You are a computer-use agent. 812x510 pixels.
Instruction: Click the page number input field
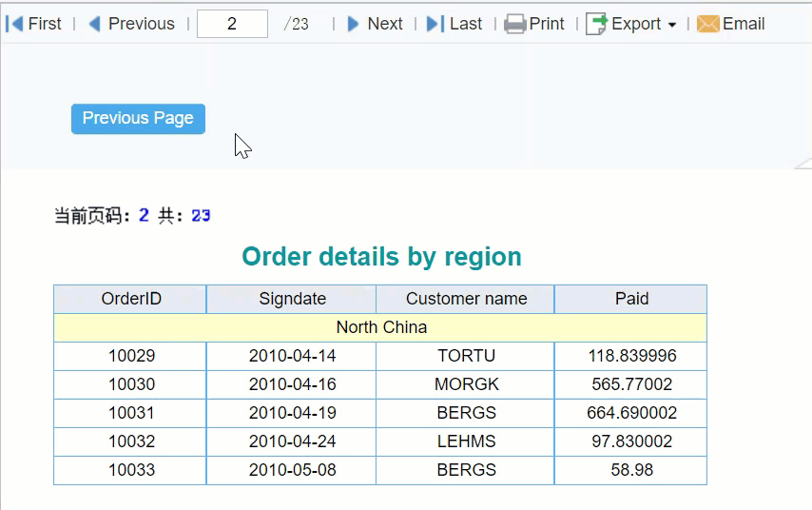(x=232, y=24)
